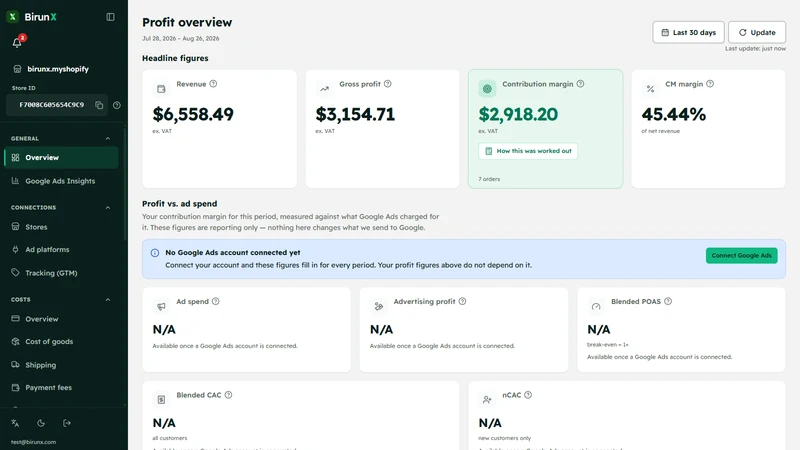Image resolution: width=800 pixels, height=450 pixels.
Task: Click the Jul 28 – Aug 26 date range text
Action: (181, 38)
